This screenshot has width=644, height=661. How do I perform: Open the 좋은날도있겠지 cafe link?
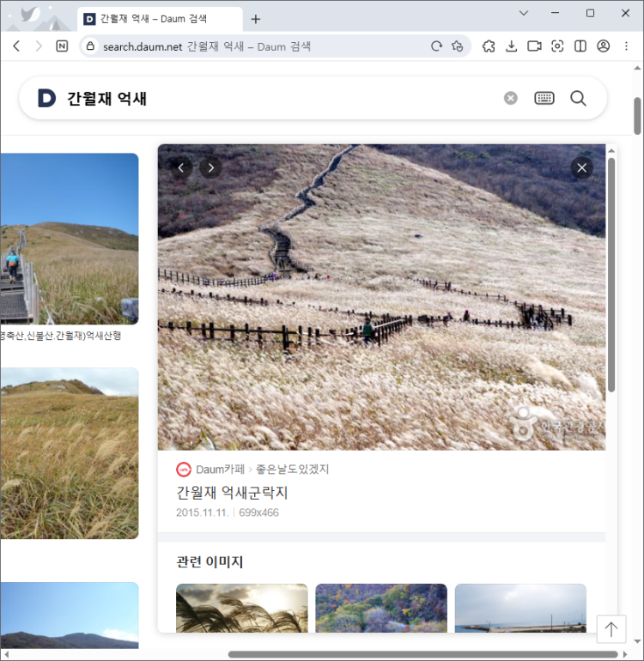[x=292, y=470]
